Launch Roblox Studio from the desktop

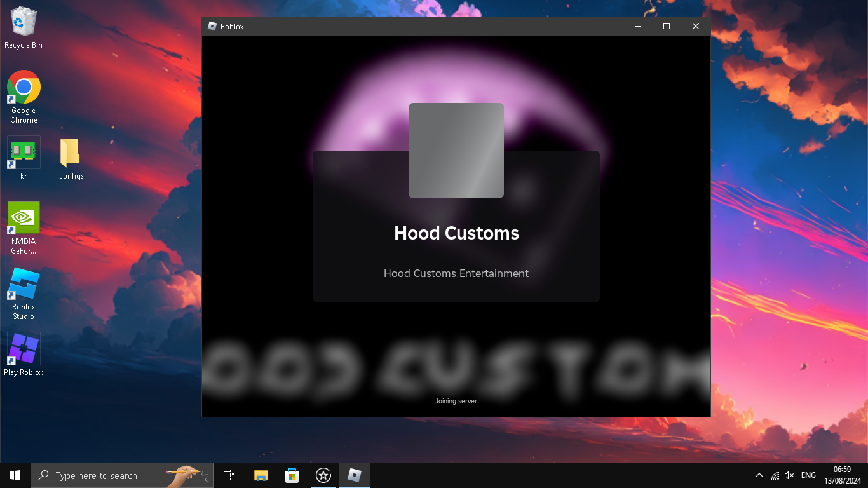[x=24, y=293]
